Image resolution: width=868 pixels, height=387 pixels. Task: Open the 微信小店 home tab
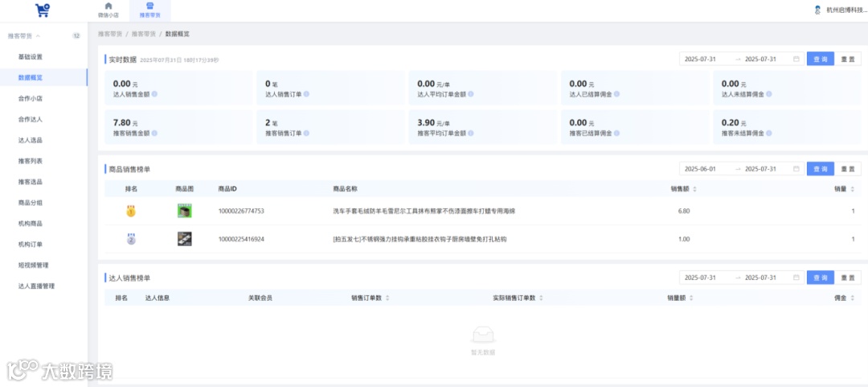click(108, 10)
